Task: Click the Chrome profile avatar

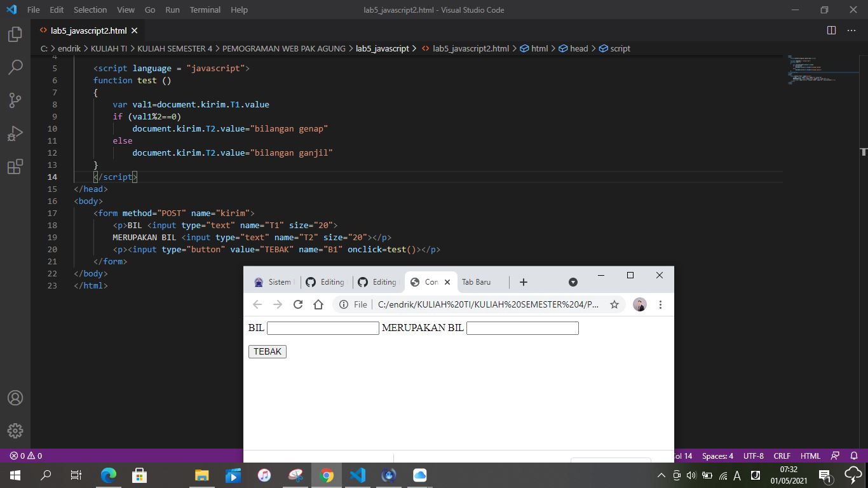Action: 640,304
